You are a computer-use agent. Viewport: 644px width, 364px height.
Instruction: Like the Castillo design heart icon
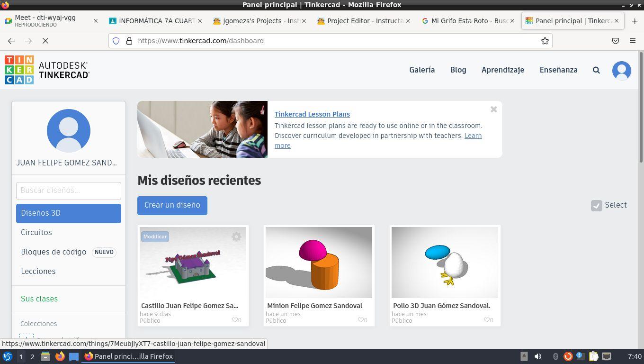pyautogui.click(x=234, y=320)
